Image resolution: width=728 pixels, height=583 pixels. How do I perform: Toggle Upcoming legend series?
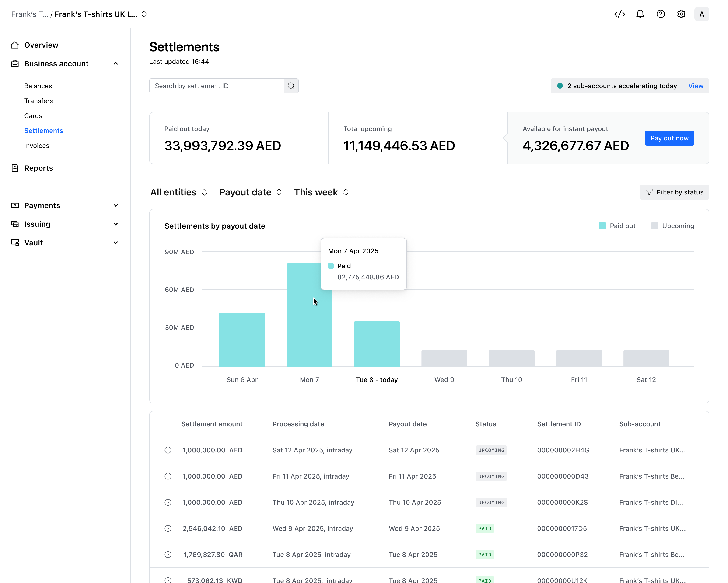pos(672,226)
